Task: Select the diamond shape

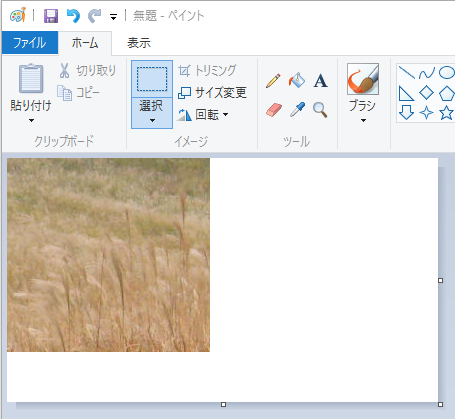Action: pos(426,93)
